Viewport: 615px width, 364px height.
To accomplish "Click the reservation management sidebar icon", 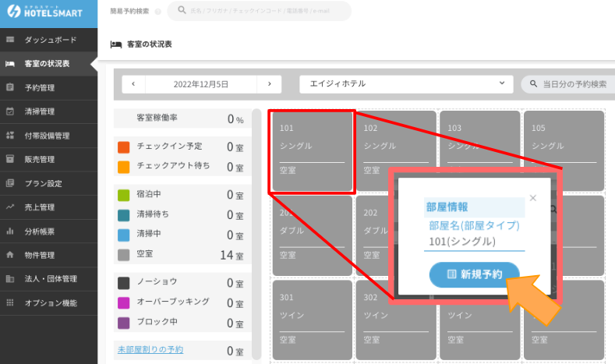I will click(10, 88).
